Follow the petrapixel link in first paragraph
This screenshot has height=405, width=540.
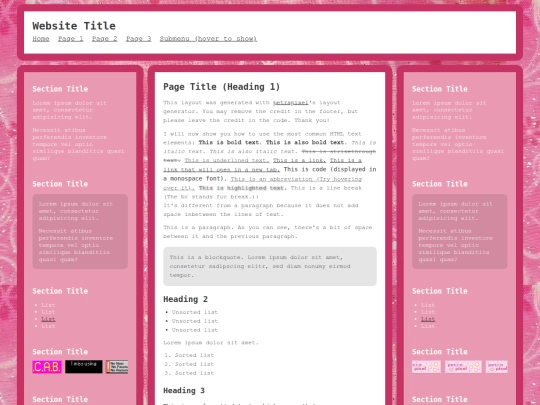pos(290,102)
